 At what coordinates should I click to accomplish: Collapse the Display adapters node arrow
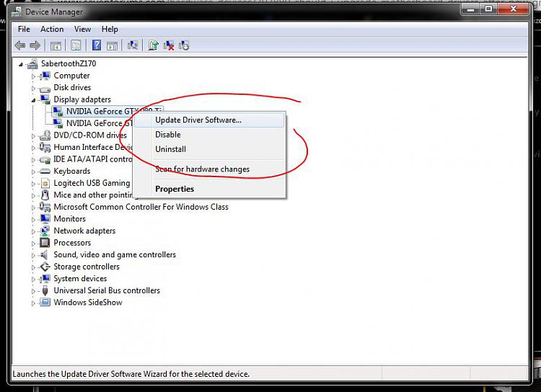pos(33,100)
